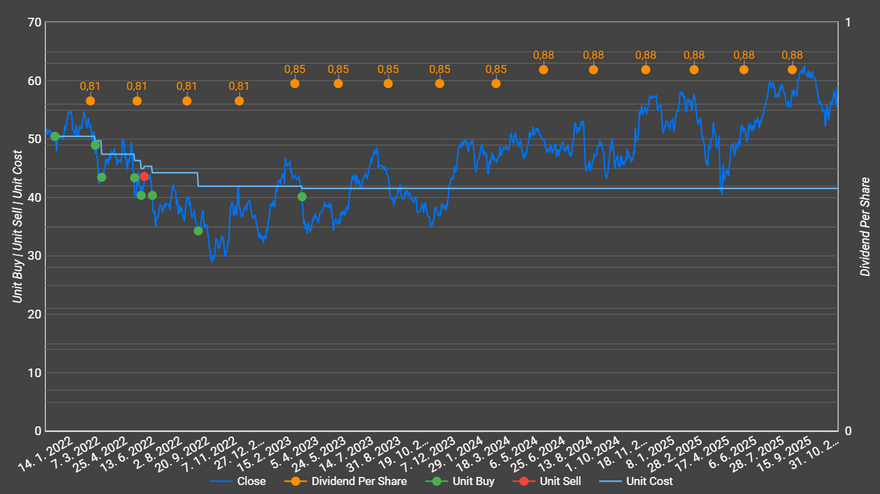Click the first 0,81 dividend marker
Image resolution: width=880 pixels, height=494 pixels.
[90, 101]
